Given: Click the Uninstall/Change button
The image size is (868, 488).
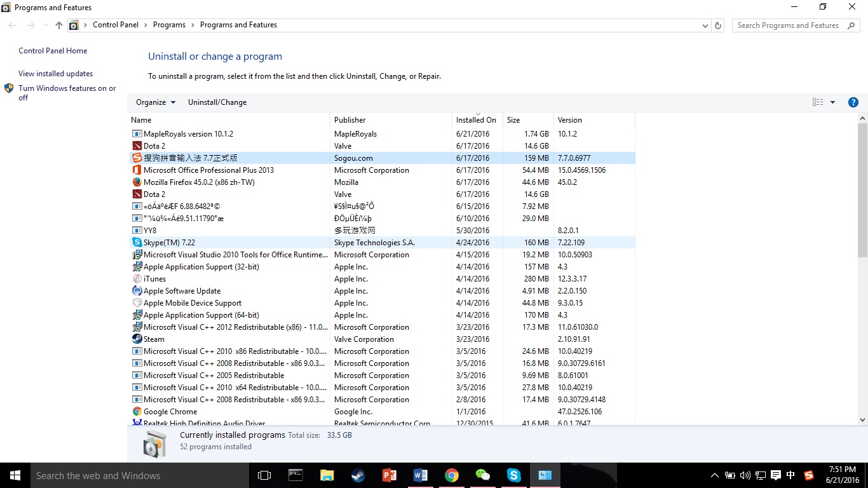Looking at the screenshot, I should pyautogui.click(x=217, y=102).
